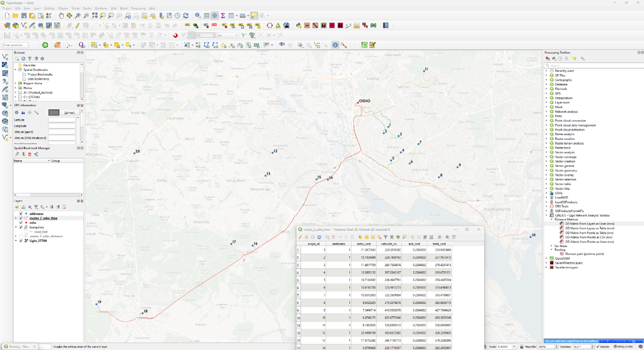Select the Pan Map hand tool

coord(61,16)
